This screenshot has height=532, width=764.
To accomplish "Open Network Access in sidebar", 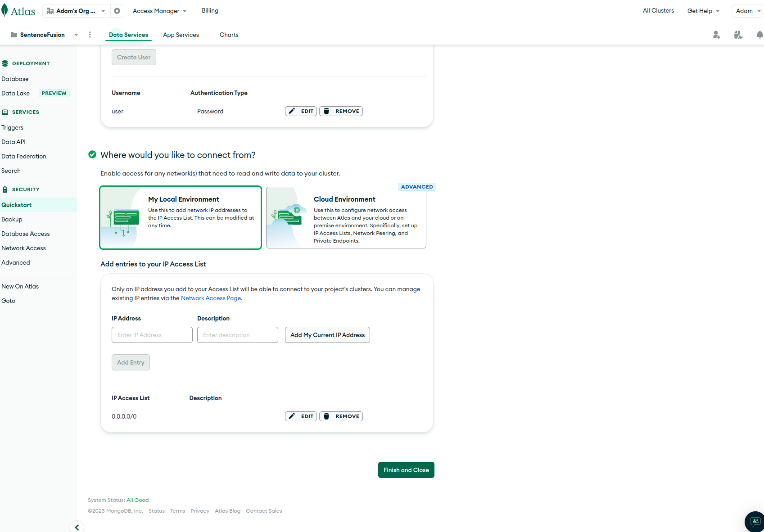I will pyautogui.click(x=23, y=248).
